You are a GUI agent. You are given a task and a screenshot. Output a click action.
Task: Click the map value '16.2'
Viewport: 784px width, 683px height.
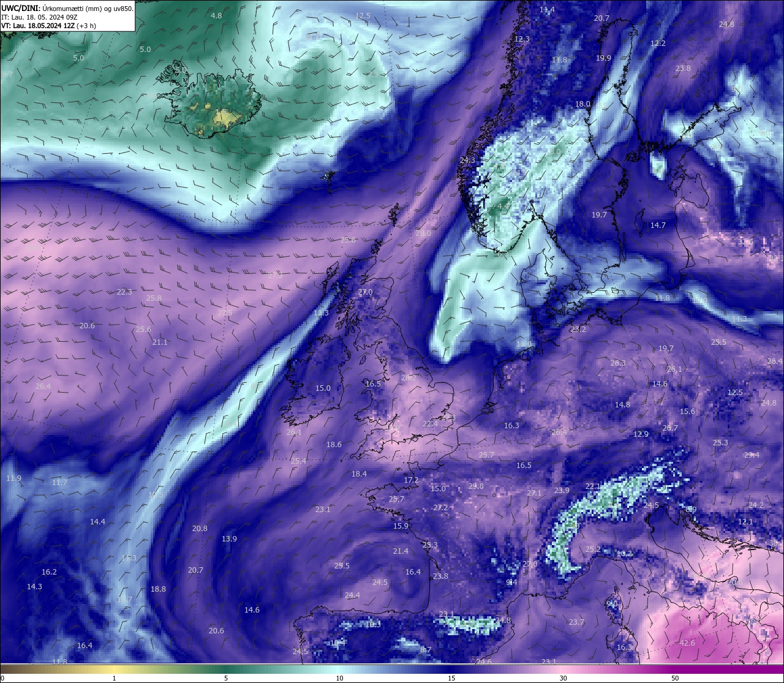[x=49, y=572]
